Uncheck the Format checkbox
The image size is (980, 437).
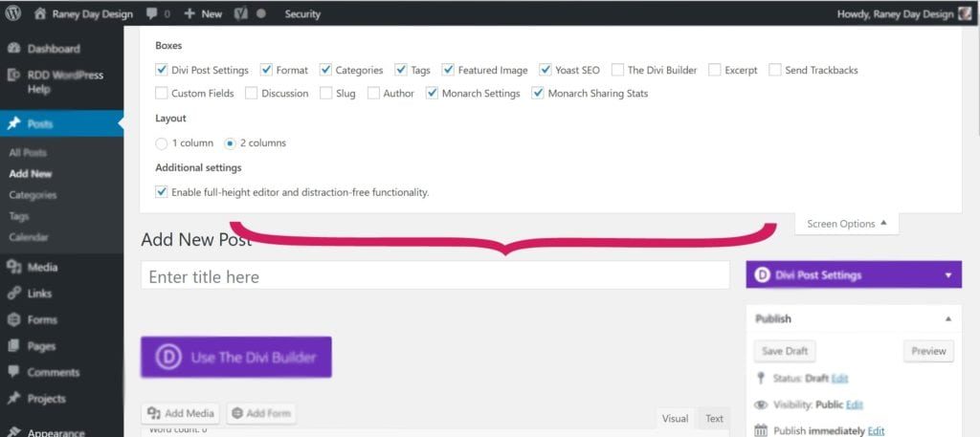266,70
